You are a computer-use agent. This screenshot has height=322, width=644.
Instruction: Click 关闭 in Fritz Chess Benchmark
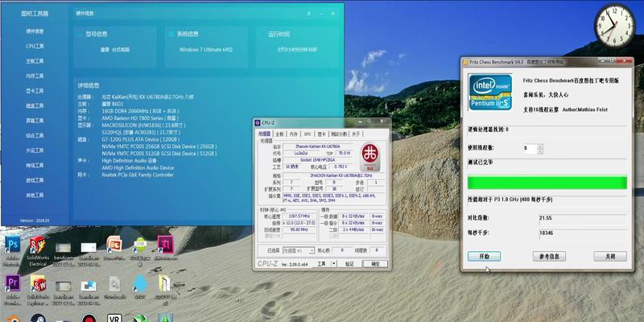(610, 256)
